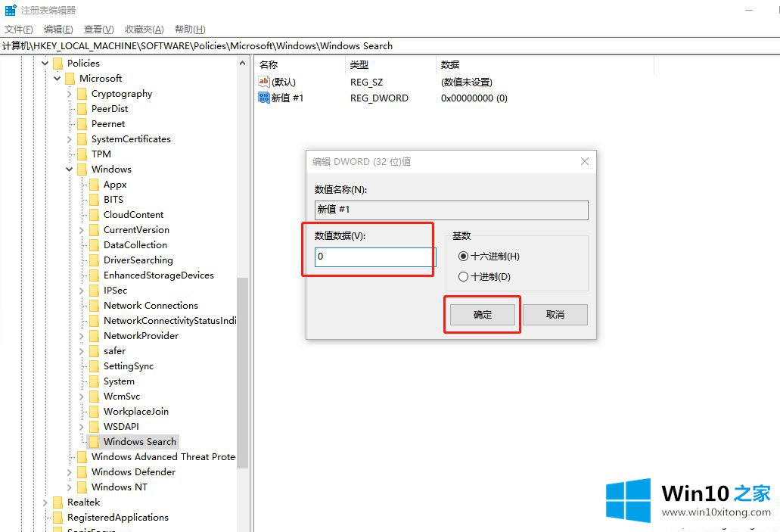Collapse the Microsoft tree node
780x532 pixels.
point(57,79)
